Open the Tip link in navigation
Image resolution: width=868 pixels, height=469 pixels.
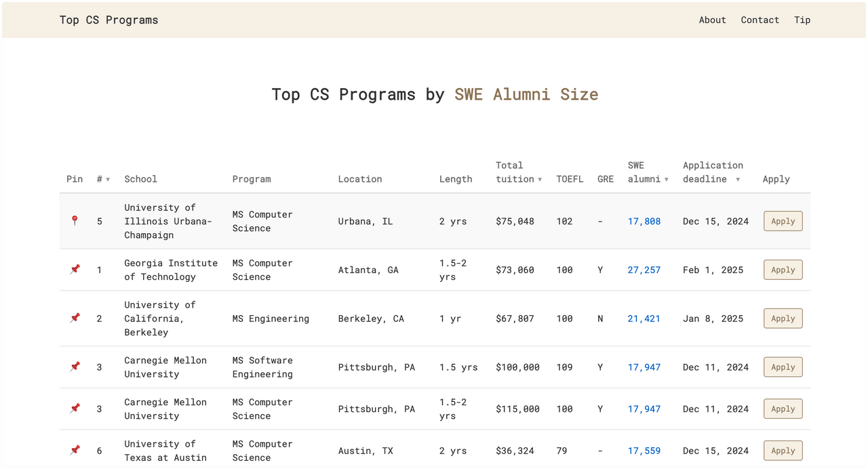(802, 20)
